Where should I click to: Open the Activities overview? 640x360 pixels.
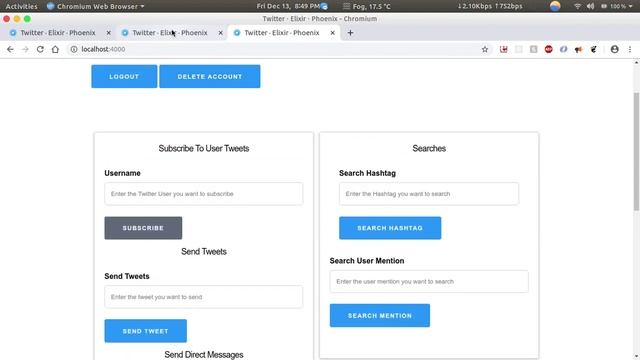click(21, 6)
